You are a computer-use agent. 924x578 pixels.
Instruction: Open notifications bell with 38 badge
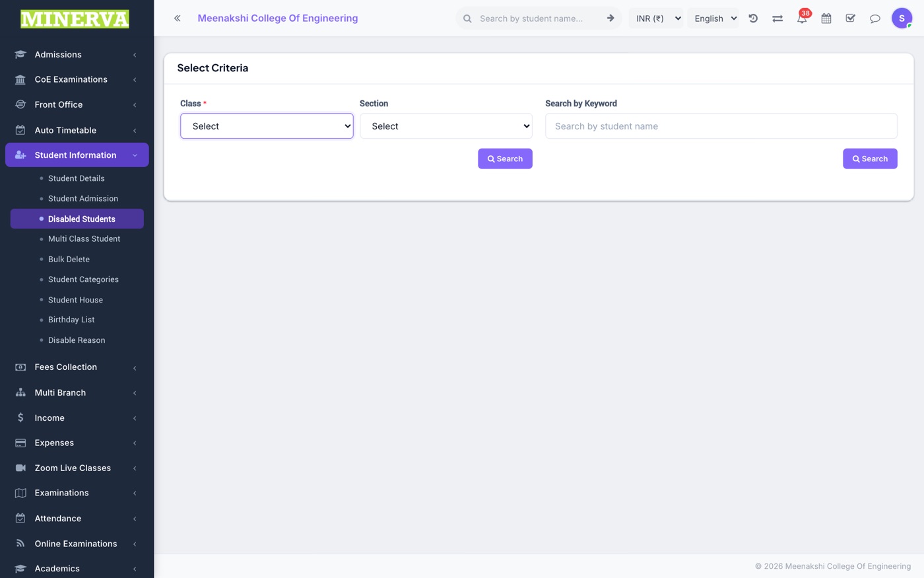tap(802, 18)
